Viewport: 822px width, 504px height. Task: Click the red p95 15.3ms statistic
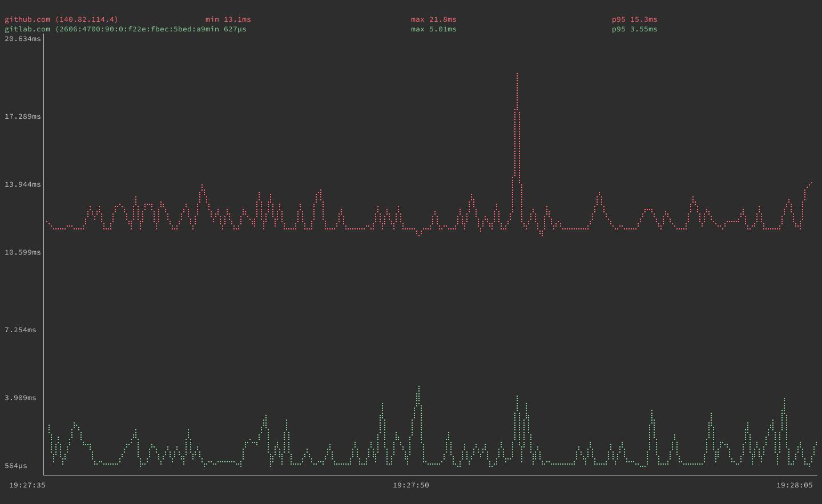634,19
